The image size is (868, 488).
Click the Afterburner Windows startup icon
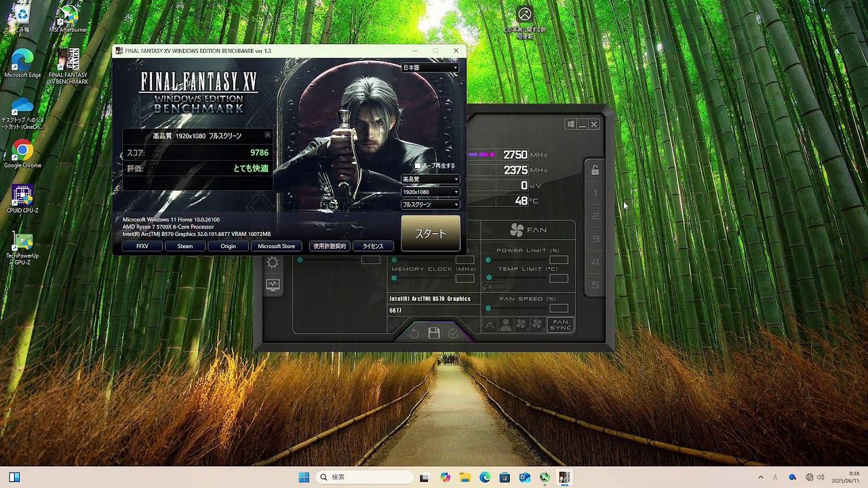click(x=571, y=124)
